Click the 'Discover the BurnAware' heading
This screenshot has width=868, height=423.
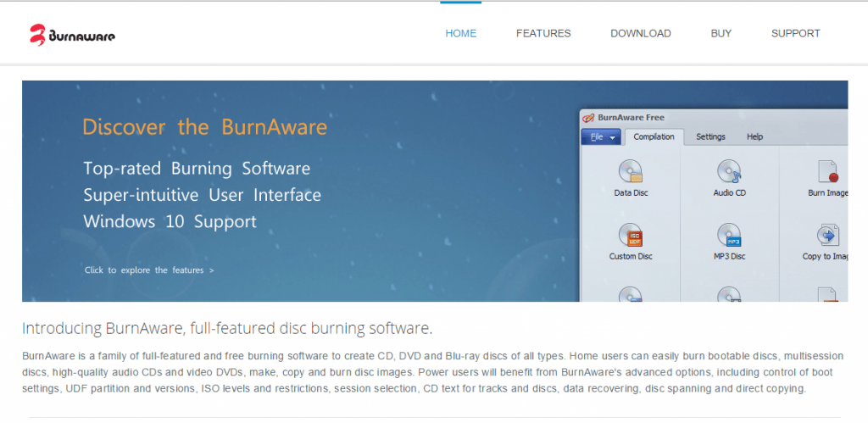[204, 127]
